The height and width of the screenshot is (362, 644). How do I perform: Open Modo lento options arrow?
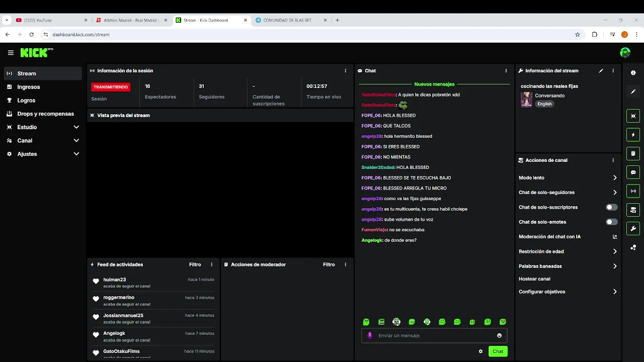(615, 177)
